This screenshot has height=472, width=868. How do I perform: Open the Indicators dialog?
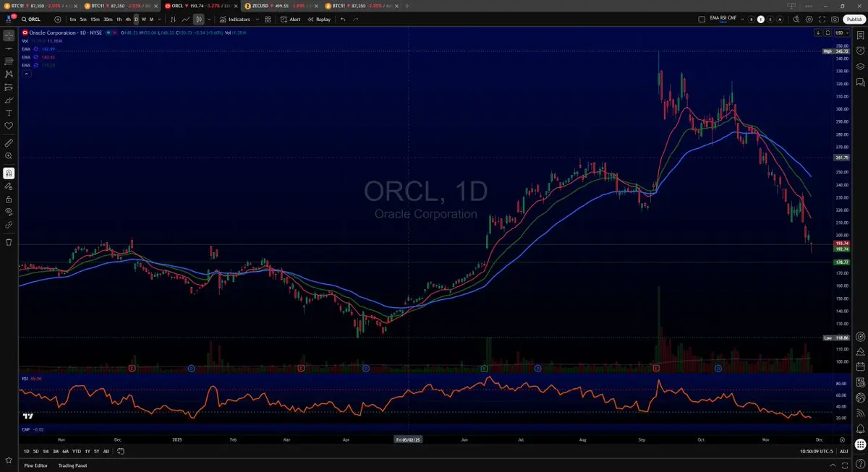[x=235, y=20]
